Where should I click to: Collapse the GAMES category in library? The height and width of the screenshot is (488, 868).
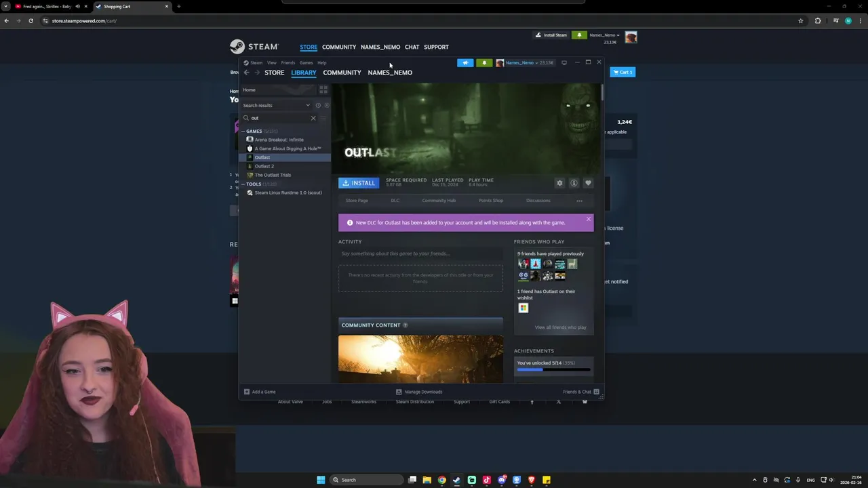pyautogui.click(x=243, y=131)
